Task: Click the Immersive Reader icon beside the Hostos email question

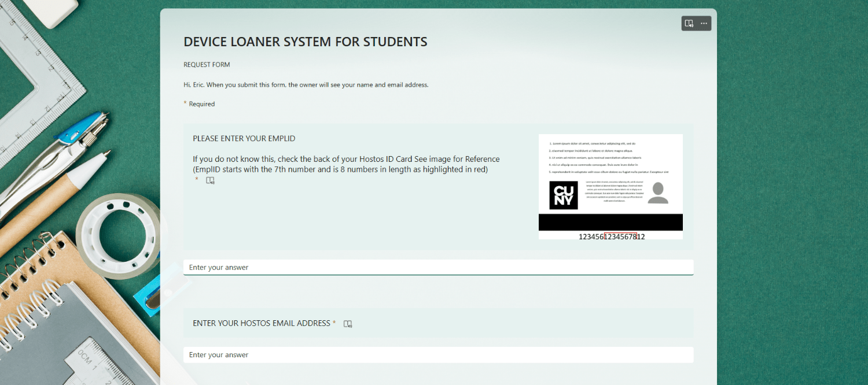Action: 348,324
